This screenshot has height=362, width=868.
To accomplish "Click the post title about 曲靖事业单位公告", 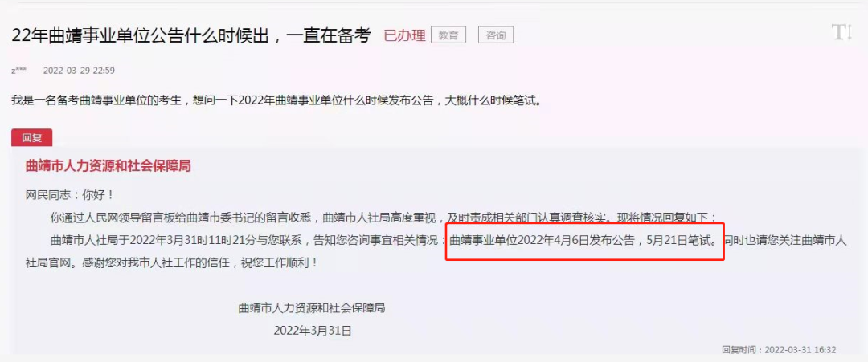I will 191,36.
